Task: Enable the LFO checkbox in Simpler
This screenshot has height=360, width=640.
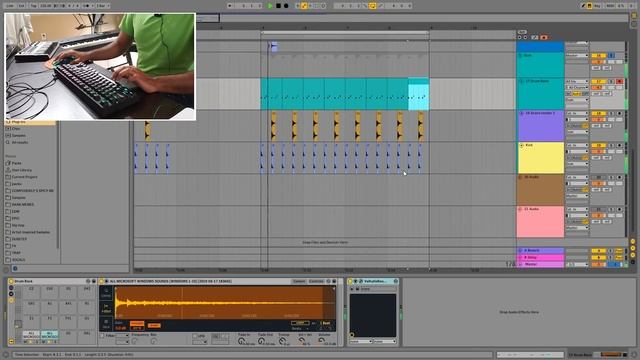Action: [195, 336]
